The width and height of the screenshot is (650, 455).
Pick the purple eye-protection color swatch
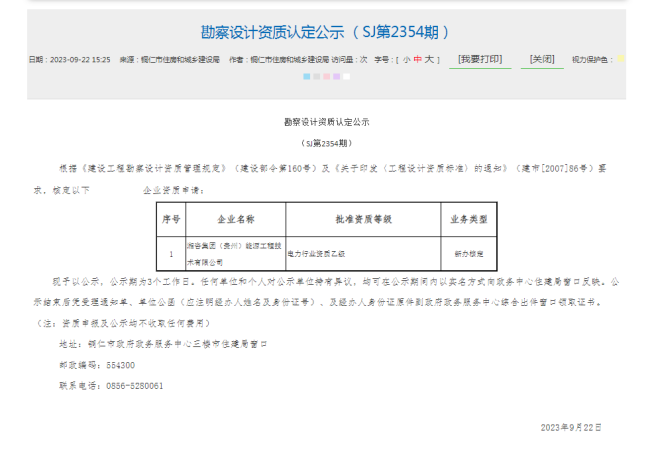click(336, 76)
